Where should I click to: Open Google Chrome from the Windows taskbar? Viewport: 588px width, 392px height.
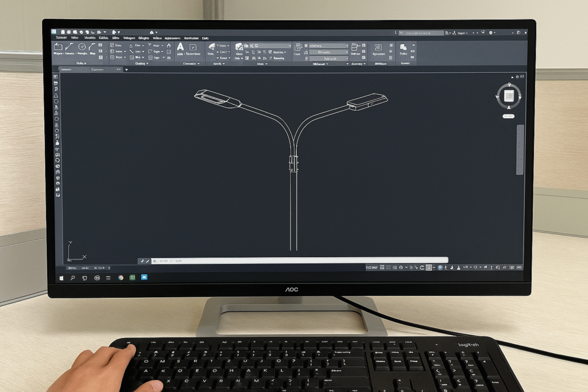(x=121, y=277)
